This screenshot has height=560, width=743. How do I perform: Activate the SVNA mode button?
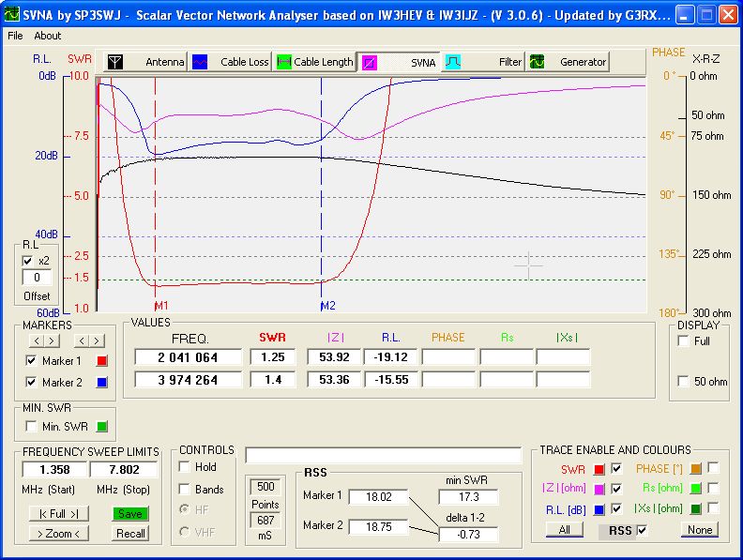[x=399, y=62]
